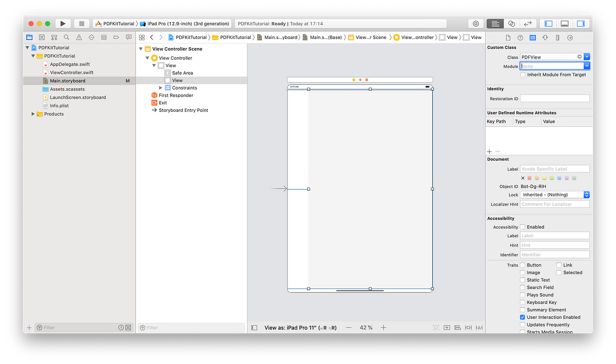Open the Project navigator tab
The image size is (616, 364).
tap(29, 37)
